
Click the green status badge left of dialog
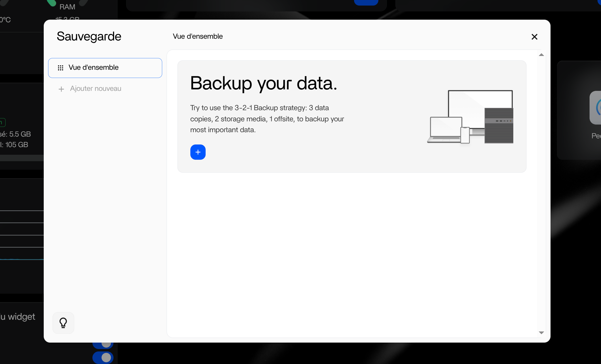pos(2,122)
